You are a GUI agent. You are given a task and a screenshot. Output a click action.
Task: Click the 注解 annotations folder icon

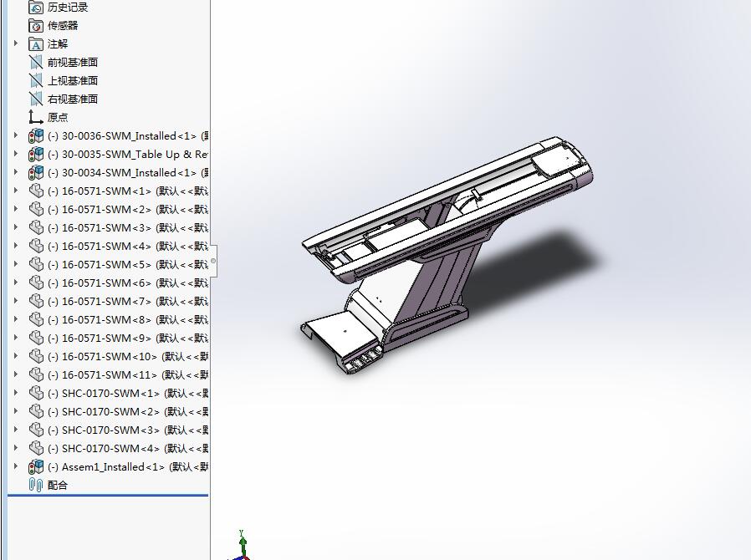36,43
